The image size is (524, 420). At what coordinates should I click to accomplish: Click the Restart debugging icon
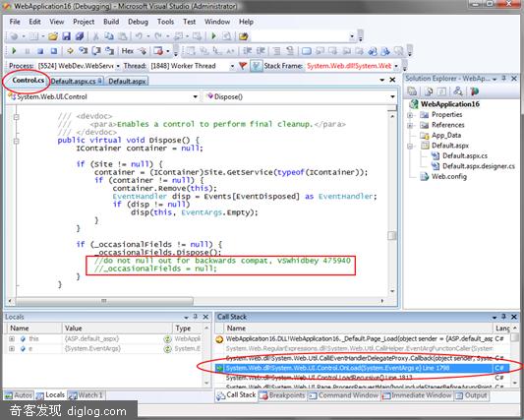tap(53, 51)
